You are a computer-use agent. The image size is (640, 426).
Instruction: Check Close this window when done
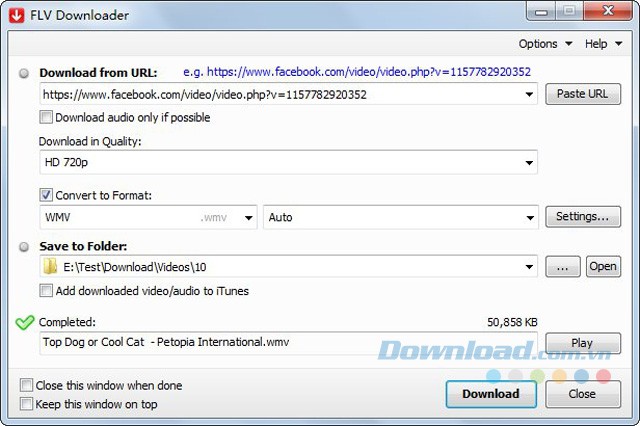[x=26, y=385]
